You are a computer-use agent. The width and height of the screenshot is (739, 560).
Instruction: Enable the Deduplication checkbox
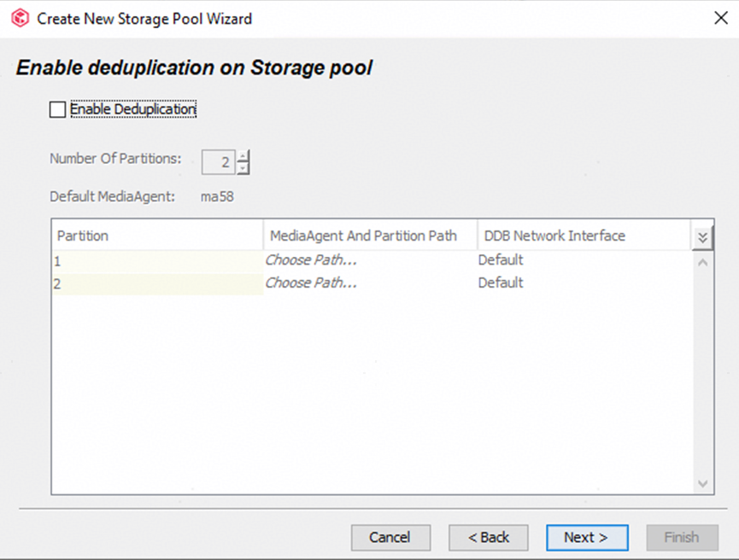(x=57, y=109)
